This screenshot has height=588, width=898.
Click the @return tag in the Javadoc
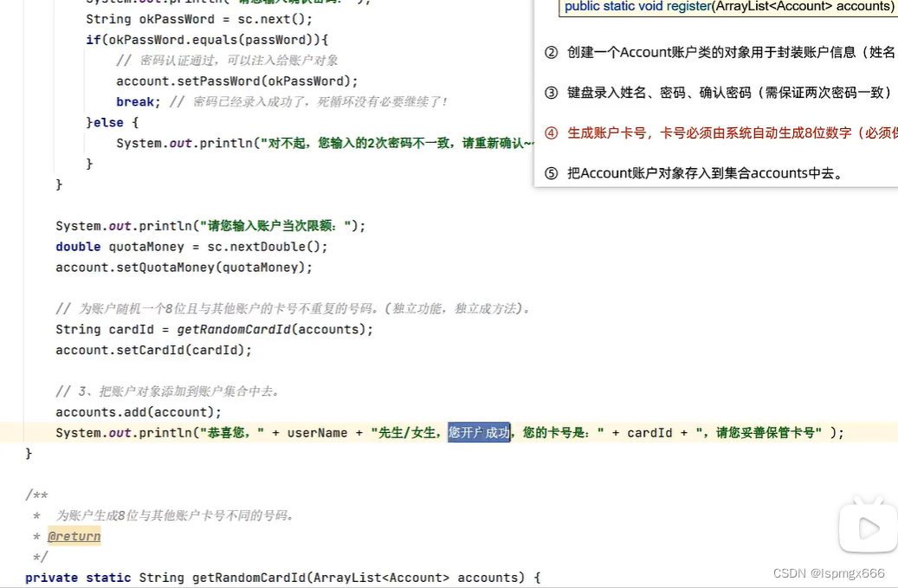tap(74, 535)
